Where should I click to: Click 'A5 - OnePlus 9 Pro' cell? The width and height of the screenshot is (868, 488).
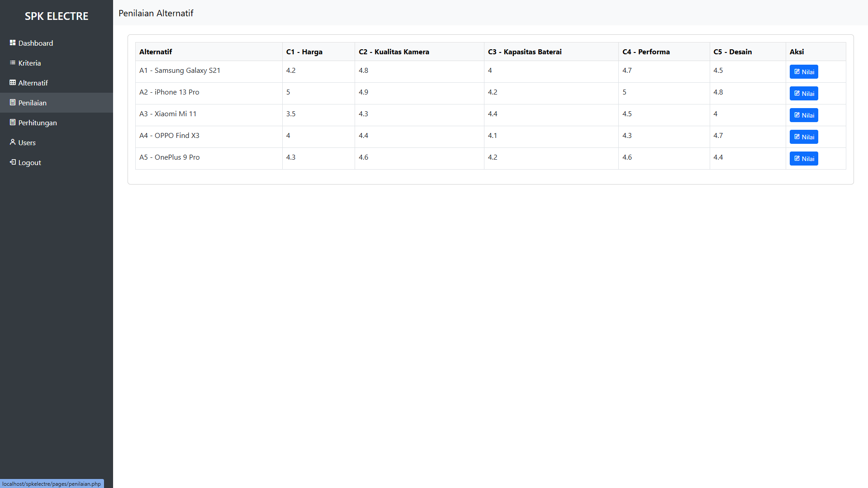click(209, 158)
